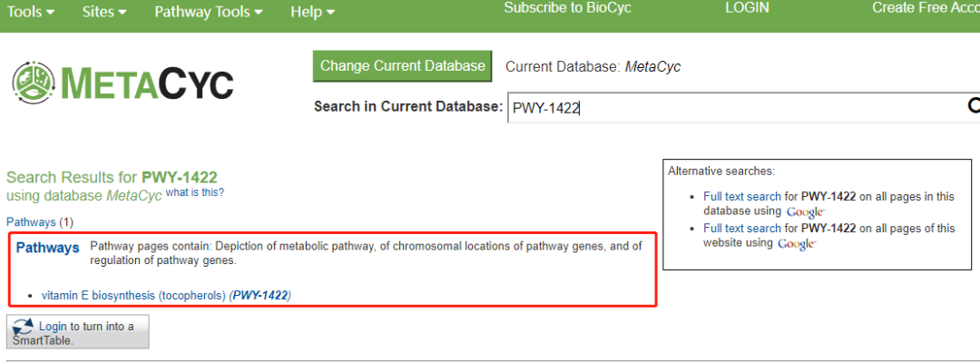The width and height of the screenshot is (980, 363).
Task: Click the MetaCyc logo
Action: click(122, 83)
